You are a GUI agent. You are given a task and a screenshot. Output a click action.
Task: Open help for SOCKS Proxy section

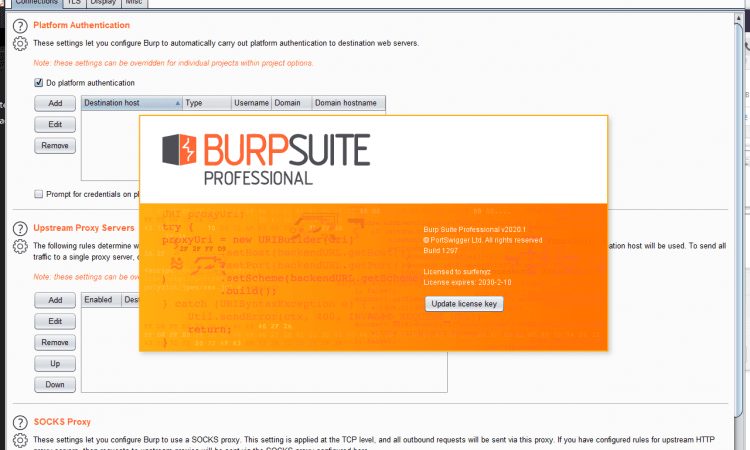pos(20,422)
